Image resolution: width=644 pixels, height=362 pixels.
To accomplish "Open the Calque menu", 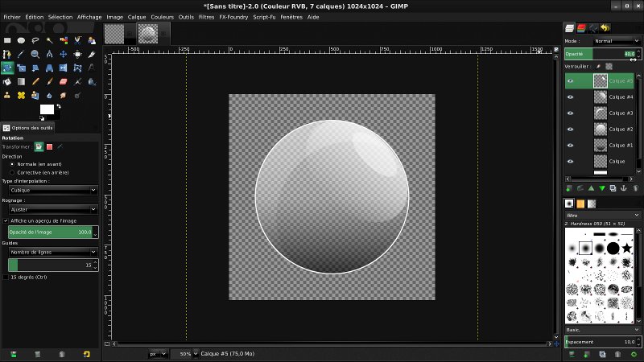I will tap(137, 17).
